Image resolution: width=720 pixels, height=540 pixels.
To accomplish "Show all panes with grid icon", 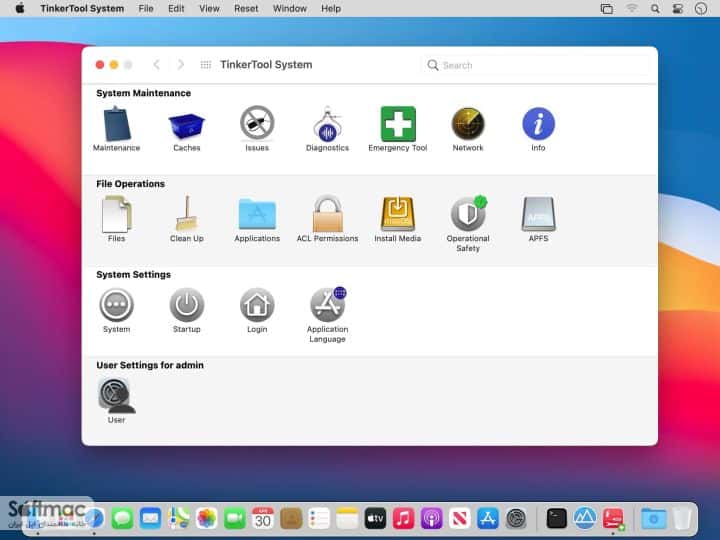I will [x=206, y=65].
